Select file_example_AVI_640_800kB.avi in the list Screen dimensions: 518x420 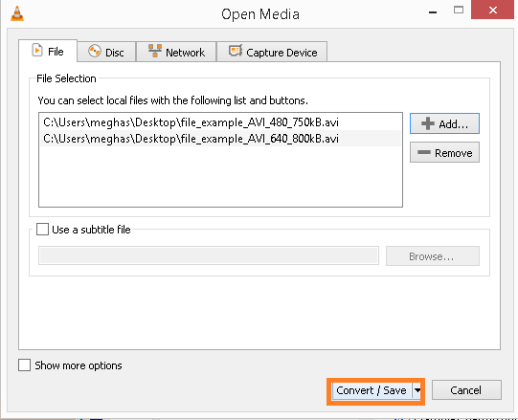coord(220,139)
